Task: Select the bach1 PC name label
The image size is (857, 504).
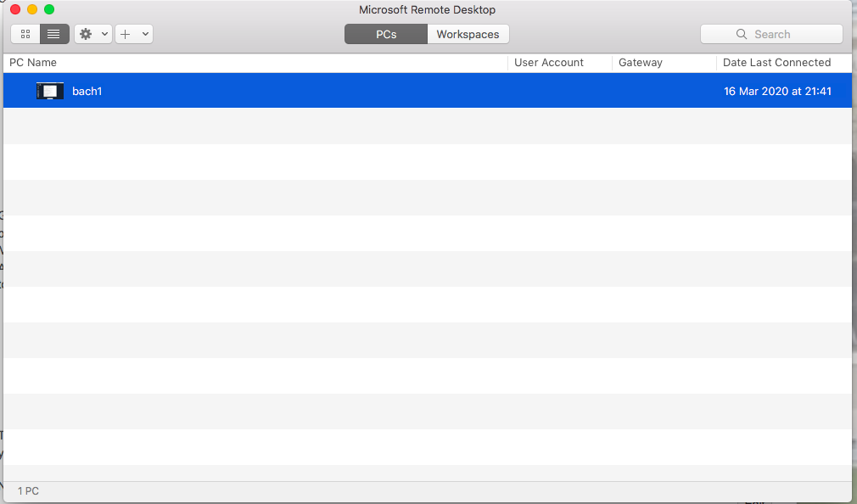Action: pyautogui.click(x=87, y=91)
